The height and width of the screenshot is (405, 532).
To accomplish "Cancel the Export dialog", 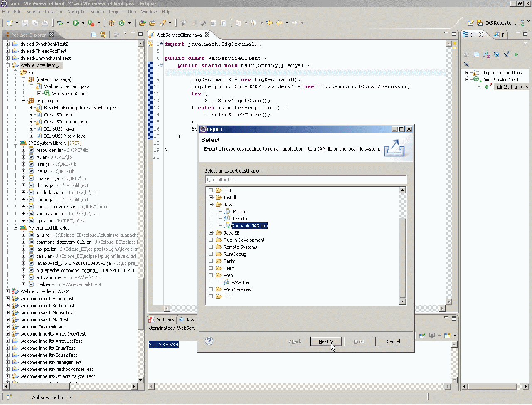I will (393, 341).
